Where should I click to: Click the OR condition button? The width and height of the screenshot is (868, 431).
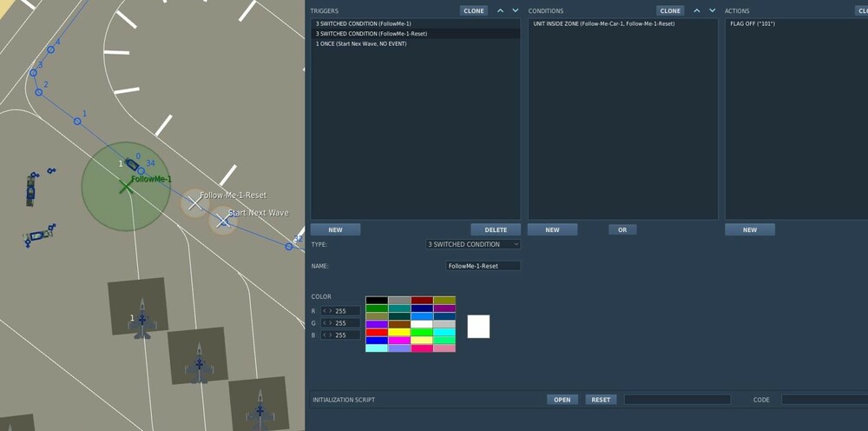click(x=622, y=230)
